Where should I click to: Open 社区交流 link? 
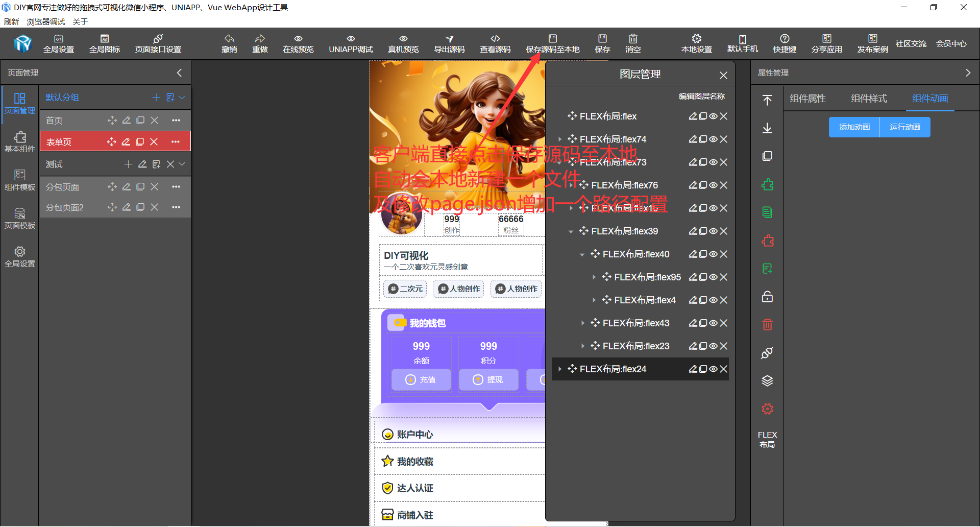tap(911, 44)
